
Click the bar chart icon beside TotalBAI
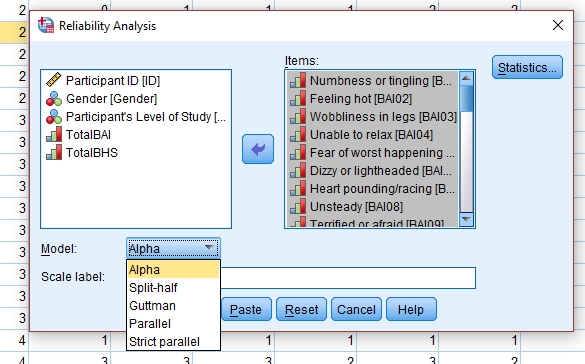[x=54, y=134]
